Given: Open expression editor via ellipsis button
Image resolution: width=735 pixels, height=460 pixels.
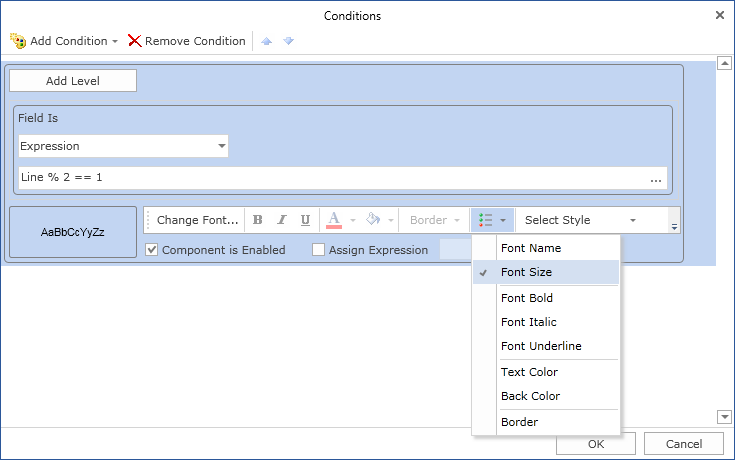Looking at the screenshot, I should (656, 178).
